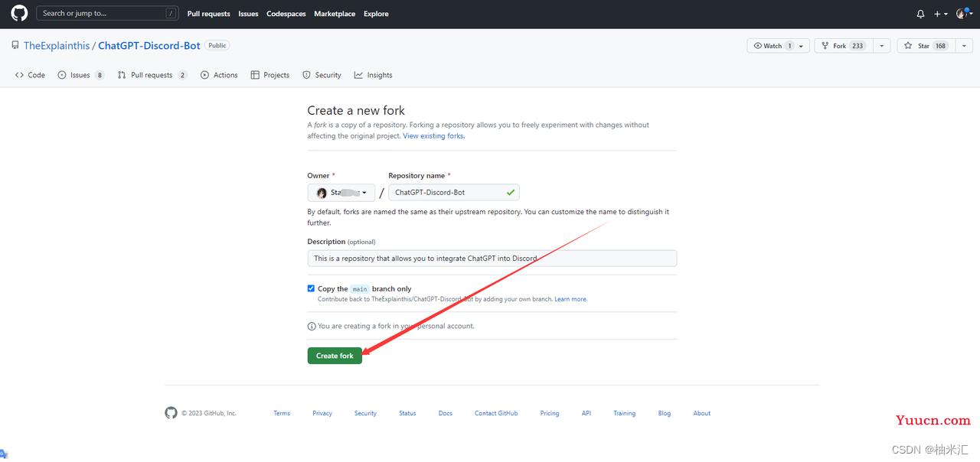
Task: Expand the Fork dropdown arrow
Action: (881, 46)
